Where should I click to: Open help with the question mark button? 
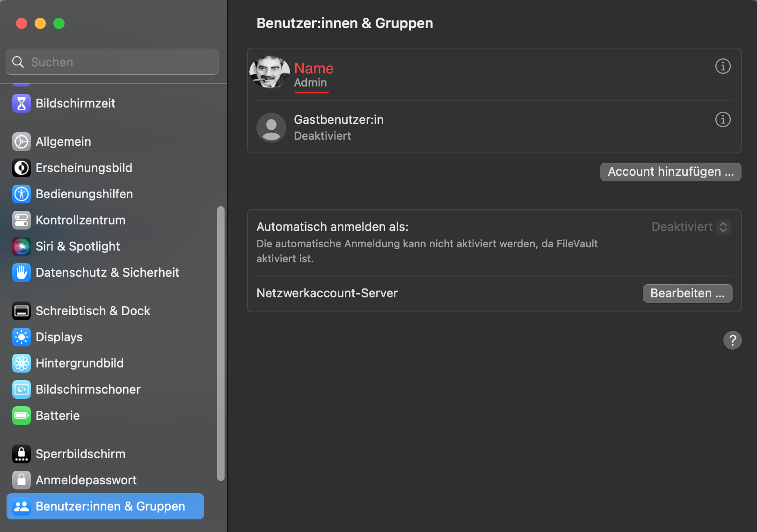732,340
